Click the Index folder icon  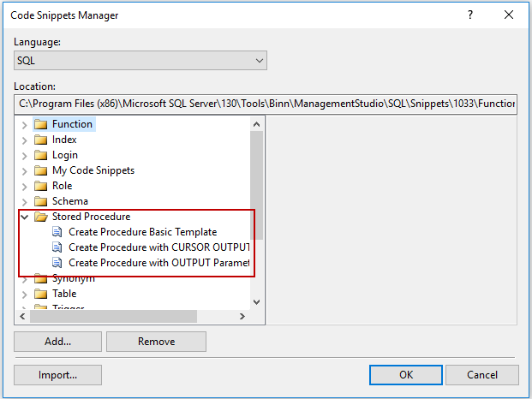click(40, 140)
